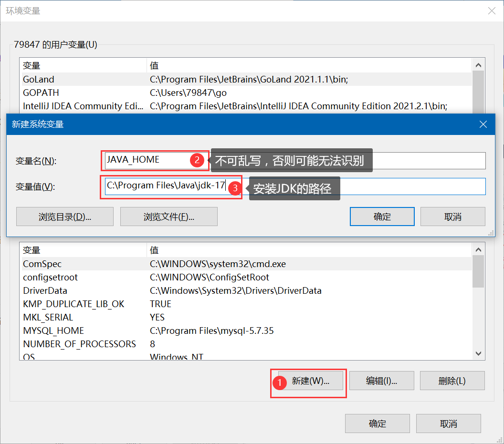
Task: Click 浏览文件(F)... button
Action: pos(169,217)
